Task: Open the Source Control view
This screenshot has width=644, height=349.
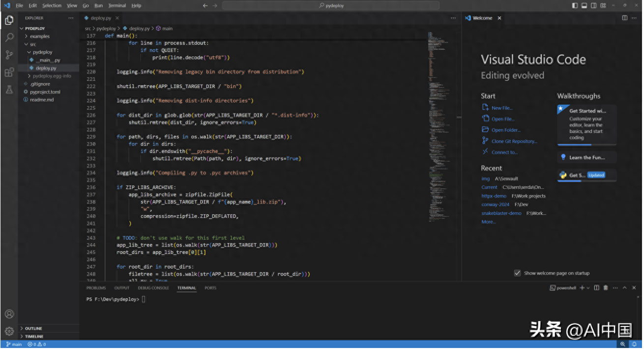Action: (x=9, y=55)
